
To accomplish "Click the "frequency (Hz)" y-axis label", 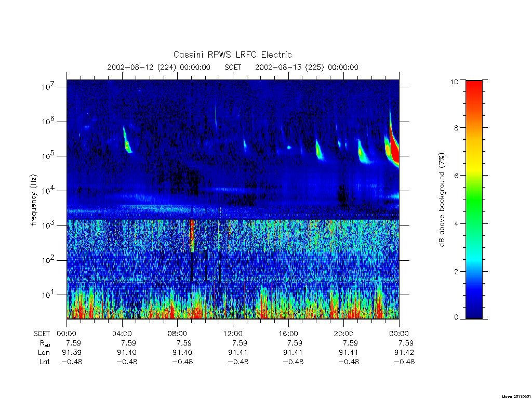I will click(x=33, y=200).
